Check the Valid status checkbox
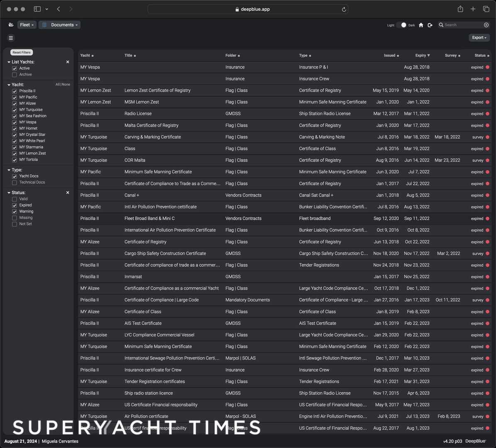Screen dimensions: 496x448 [14, 199]
